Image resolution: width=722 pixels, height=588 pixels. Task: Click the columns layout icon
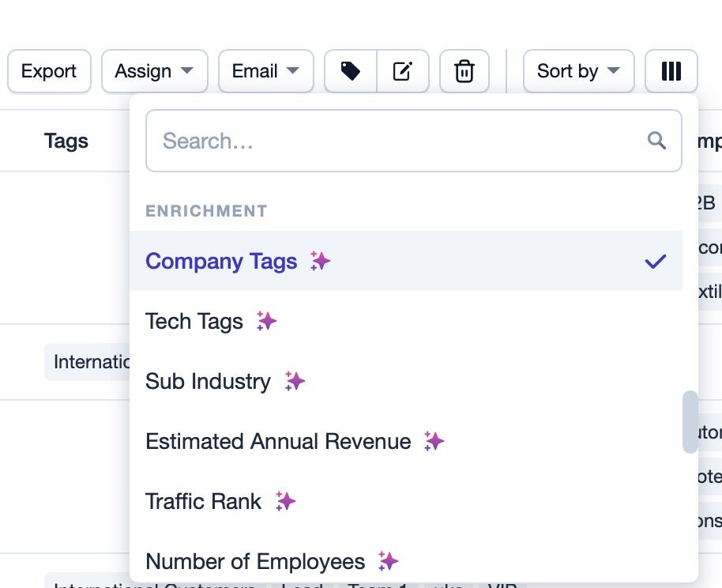[671, 71]
